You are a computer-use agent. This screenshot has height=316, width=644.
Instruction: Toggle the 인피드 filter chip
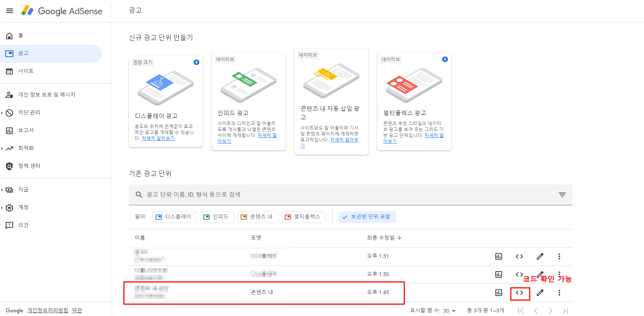tap(217, 217)
